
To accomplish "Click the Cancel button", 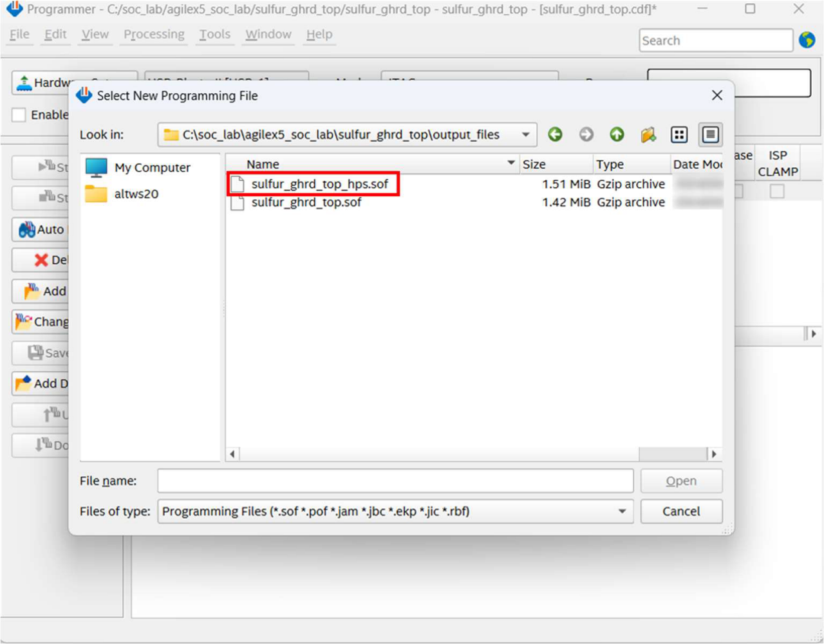I will pos(680,511).
